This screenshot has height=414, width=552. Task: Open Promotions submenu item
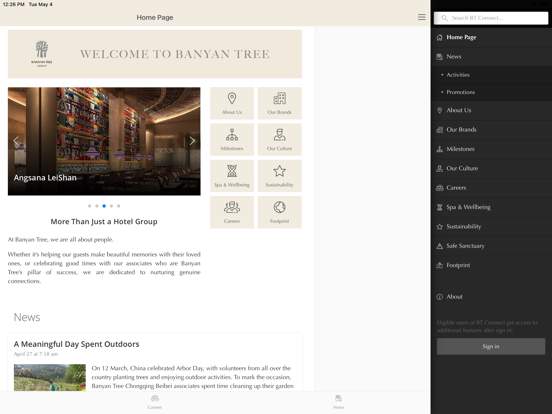coord(491,92)
